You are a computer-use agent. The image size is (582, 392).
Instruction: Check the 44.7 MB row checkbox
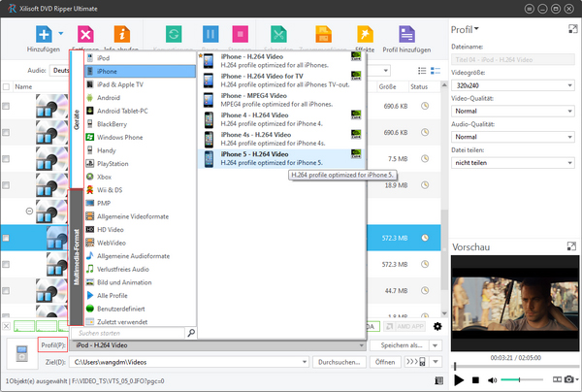coord(6,291)
